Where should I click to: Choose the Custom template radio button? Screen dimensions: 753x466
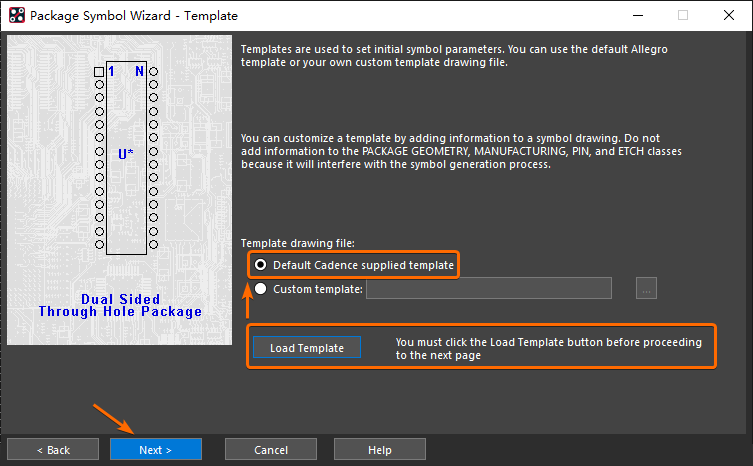pyautogui.click(x=261, y=289)
